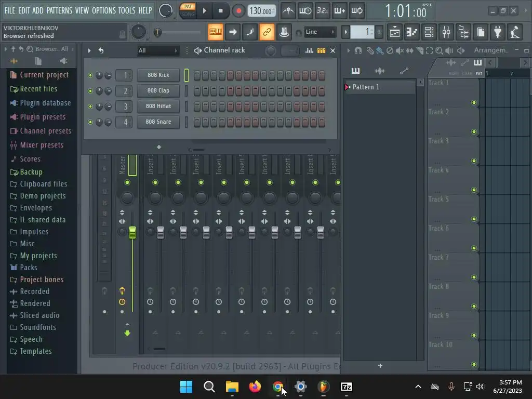Open the plugin picker icon
Viewport: 532px width, 399px height.
[x=498, y=32]
